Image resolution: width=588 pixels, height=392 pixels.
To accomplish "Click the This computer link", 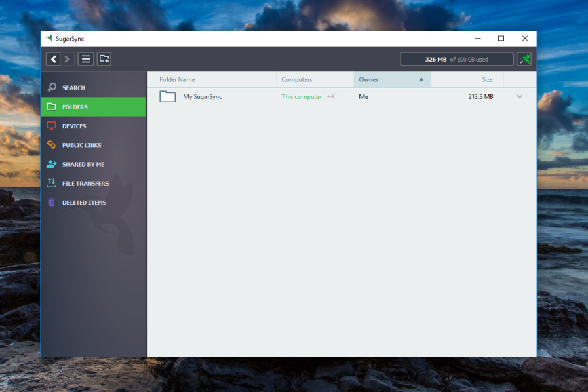I will coord(302,97).
